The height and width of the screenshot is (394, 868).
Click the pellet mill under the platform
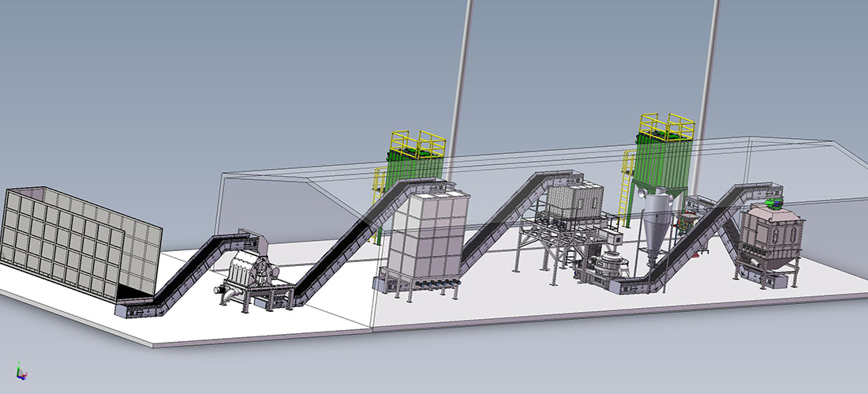606,265
